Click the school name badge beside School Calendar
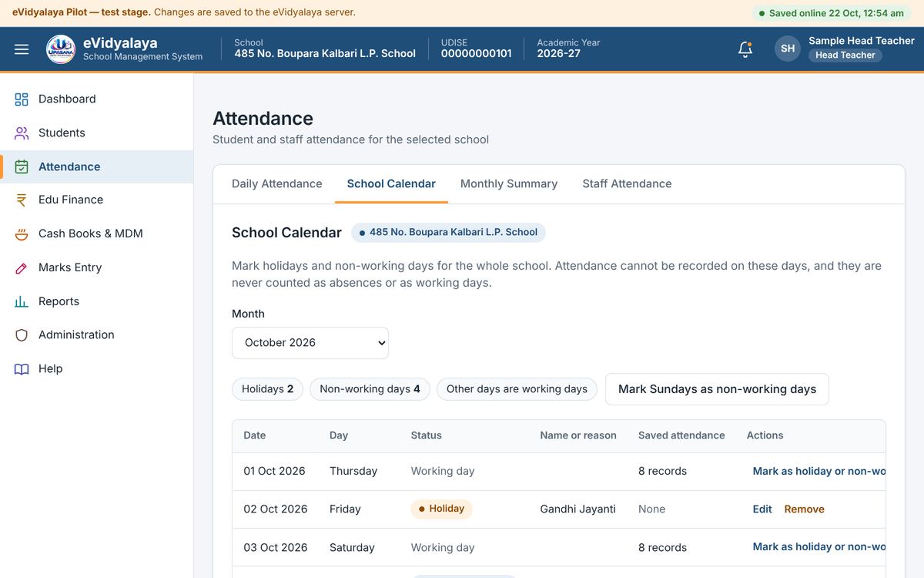Screen dimensions: 924x578 [448, 232]
